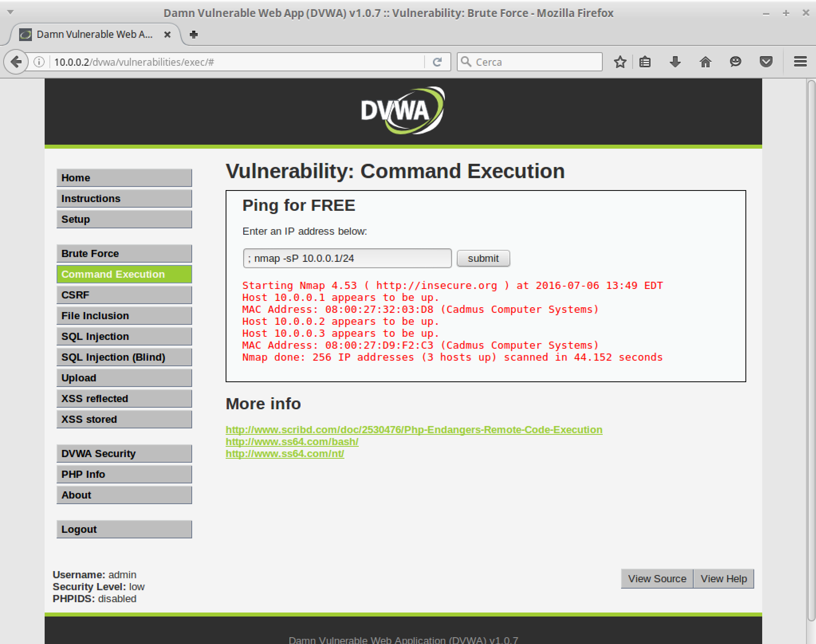Open the About page
The width and height of the screenshot is (816, 644).
pos(124,495)
